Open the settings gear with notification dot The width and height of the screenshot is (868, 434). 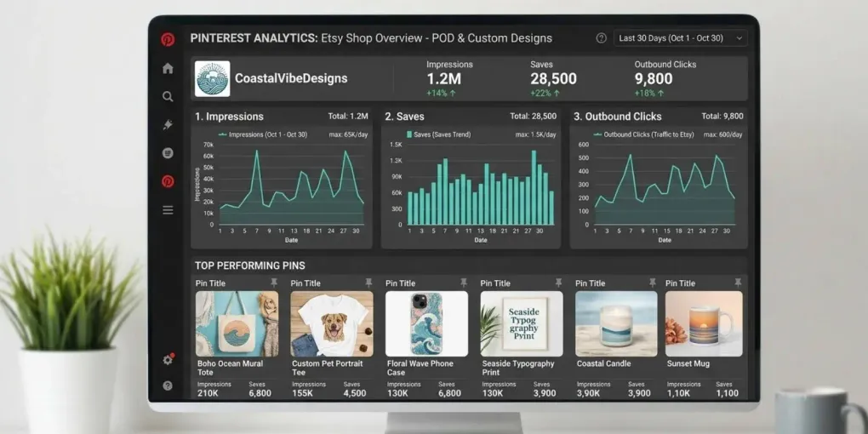point(168,359)
